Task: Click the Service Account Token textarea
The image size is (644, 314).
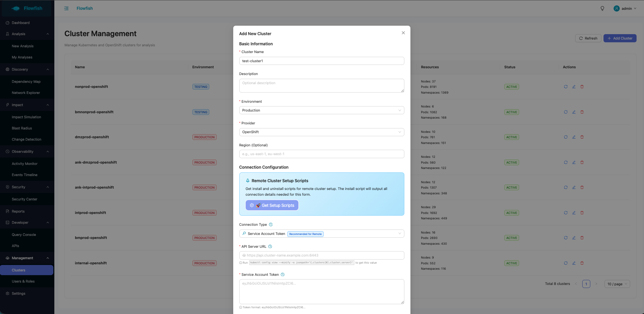Action: 322,292
